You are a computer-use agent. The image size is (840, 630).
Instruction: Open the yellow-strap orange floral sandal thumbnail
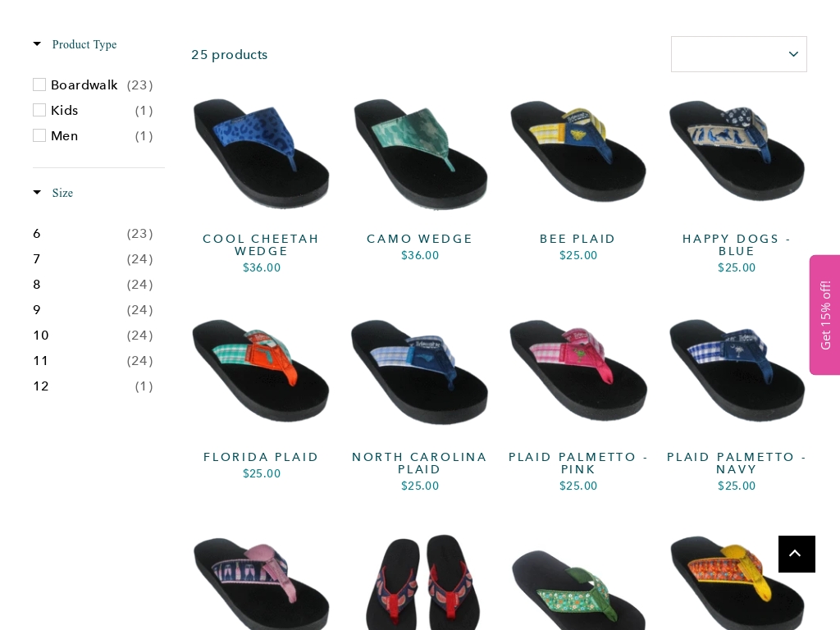[x=737, y=583]
